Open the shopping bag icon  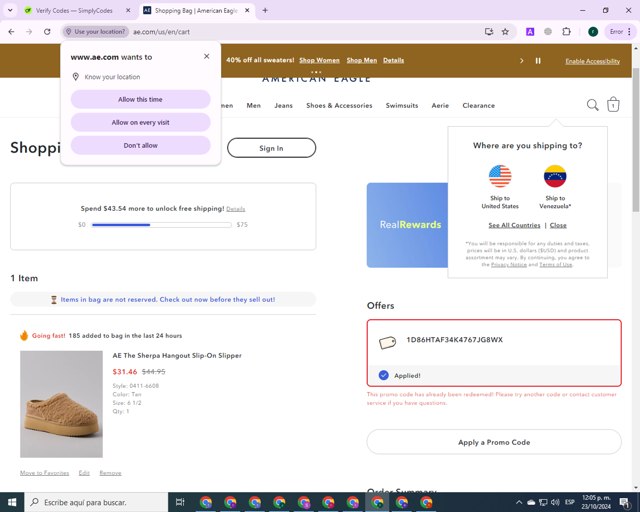point(613,105)
